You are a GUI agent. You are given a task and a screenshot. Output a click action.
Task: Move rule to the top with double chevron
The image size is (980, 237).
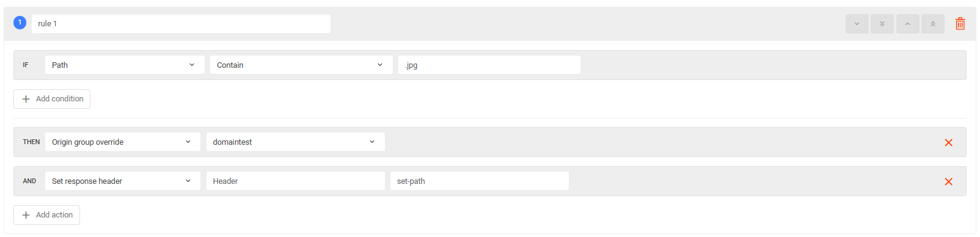tap(933, 24)
